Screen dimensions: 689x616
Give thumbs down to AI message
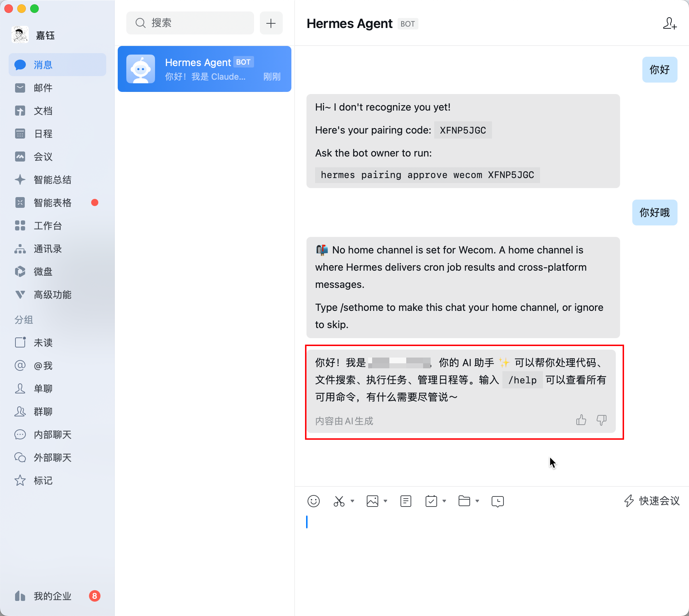pos(601,420)
